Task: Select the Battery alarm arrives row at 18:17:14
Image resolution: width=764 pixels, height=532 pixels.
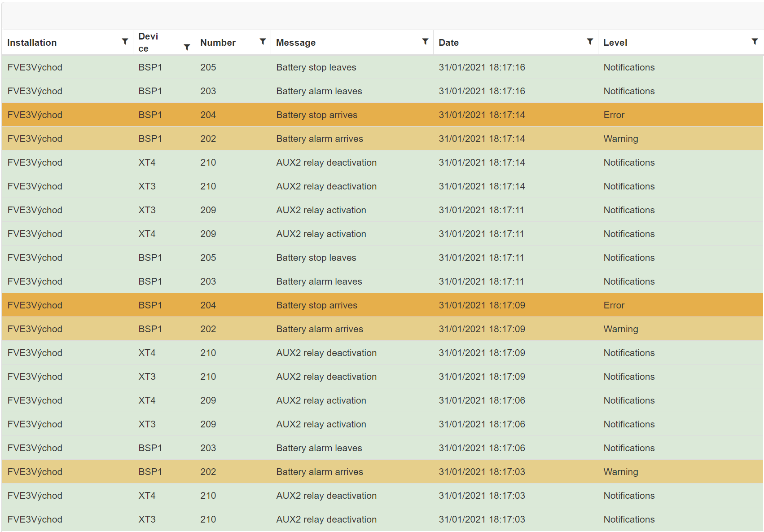Action: (319, 139)
